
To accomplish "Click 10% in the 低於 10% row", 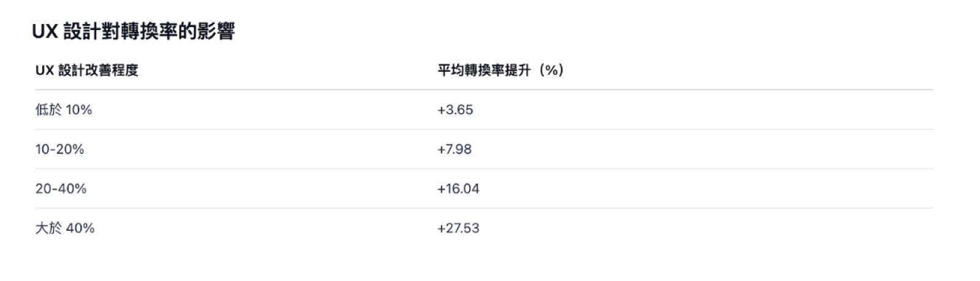I will point(79,110).
